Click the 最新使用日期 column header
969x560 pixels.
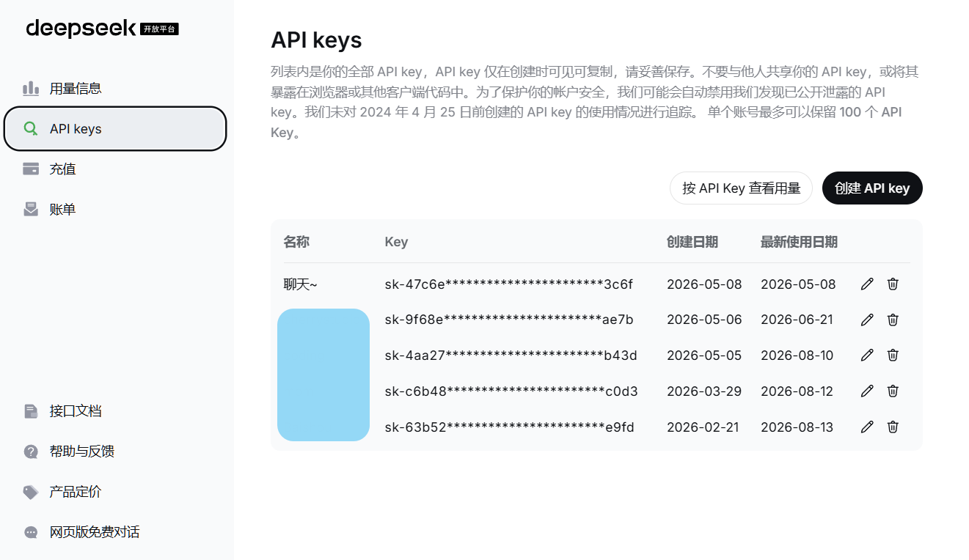799,242
